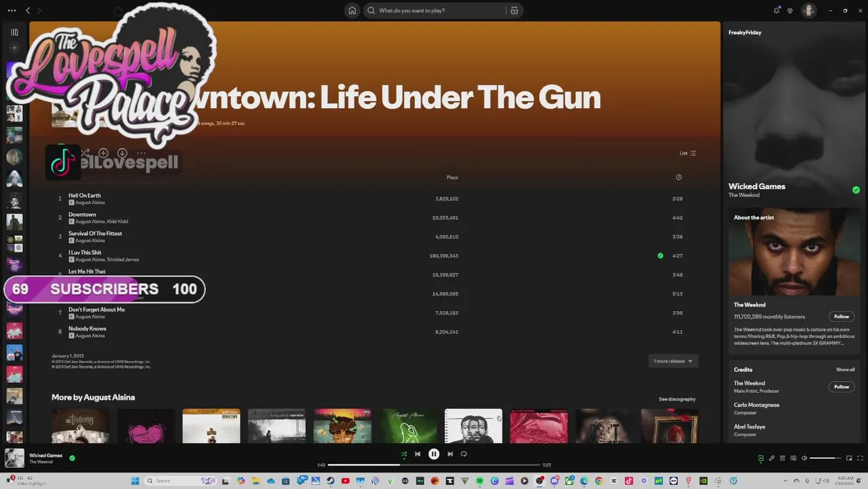Play the track Nobody Knows
The image size is (868, 489).
[87, 329]
